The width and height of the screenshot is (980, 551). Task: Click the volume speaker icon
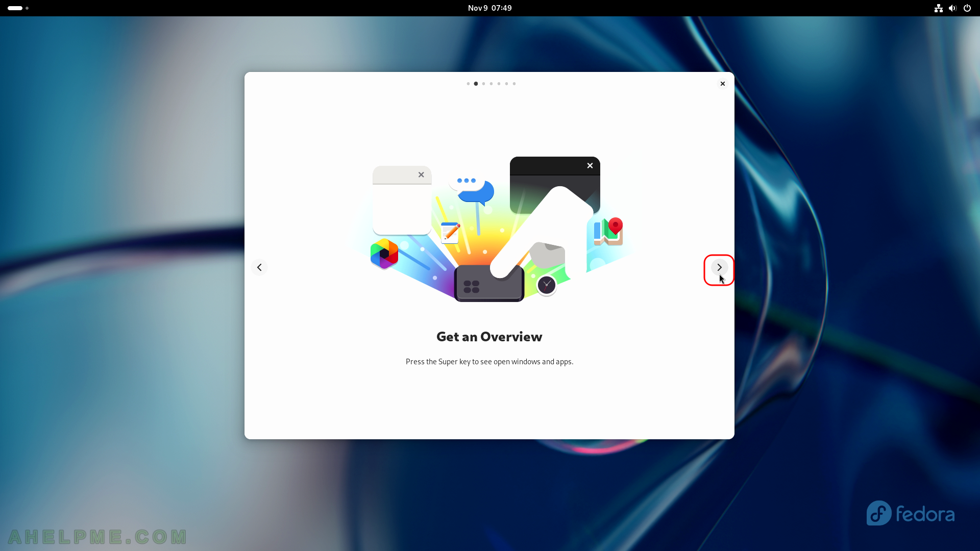click(952, 8)
